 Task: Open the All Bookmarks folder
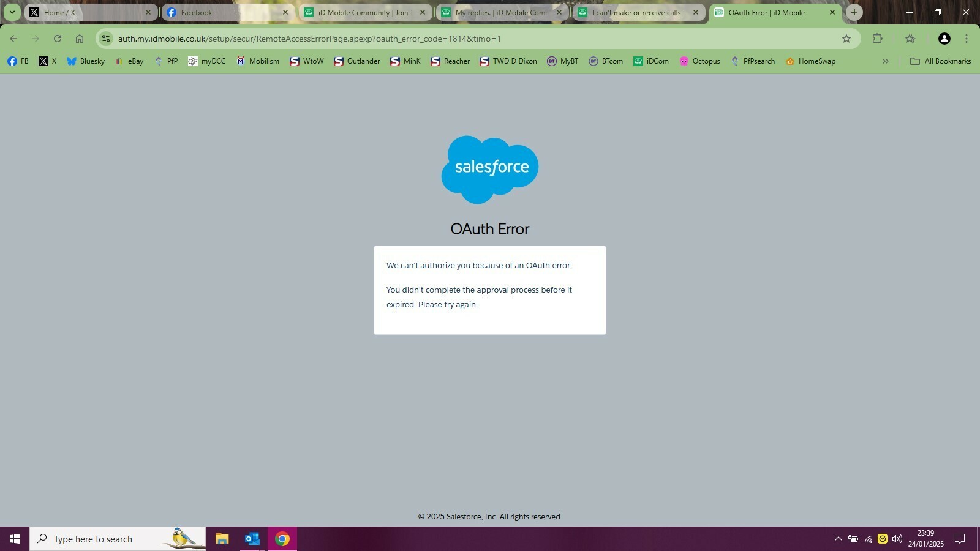(941, 61)
